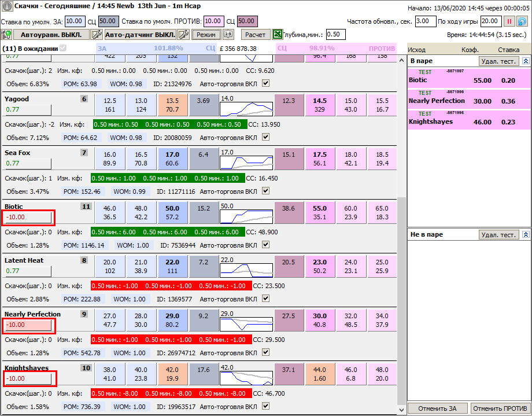This screenshot has height=416, width=532.
Task: Toggle Авто-торговля checkbox in row ID 21324976
Action: click(x=265, y=83)
